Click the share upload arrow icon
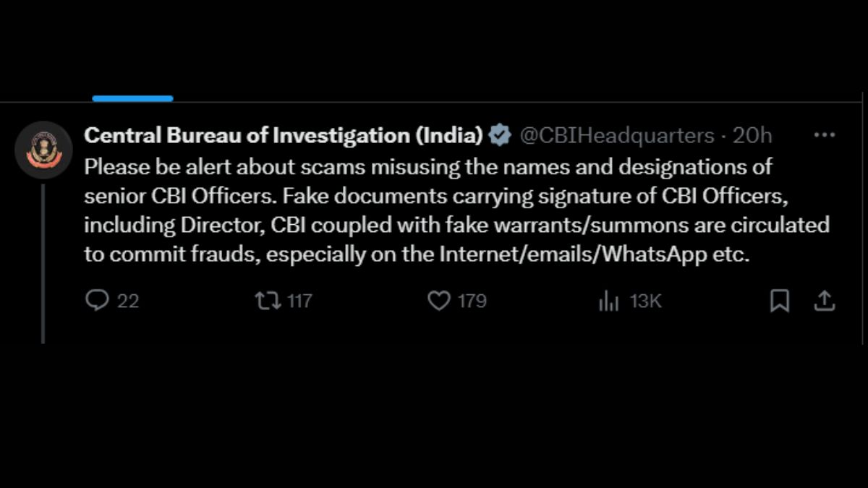The width and height of the screenshot is (868, 488). click(825, 300)
